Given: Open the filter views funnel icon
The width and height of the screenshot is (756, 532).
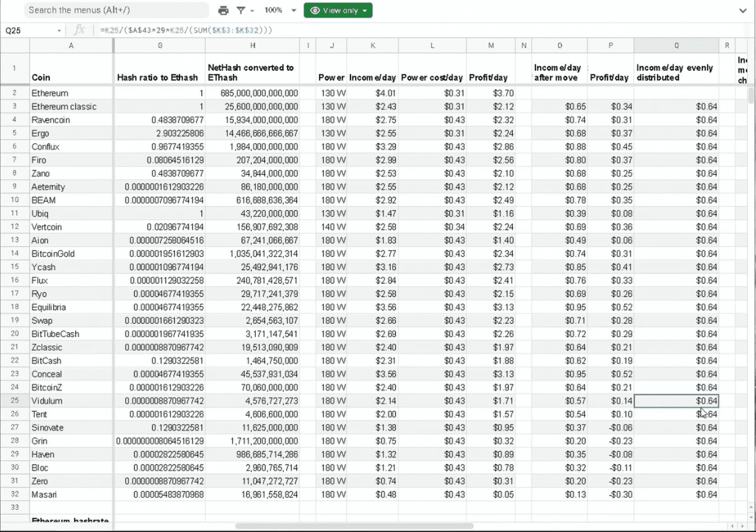Looking at the screenshot, I should [241, 10].
